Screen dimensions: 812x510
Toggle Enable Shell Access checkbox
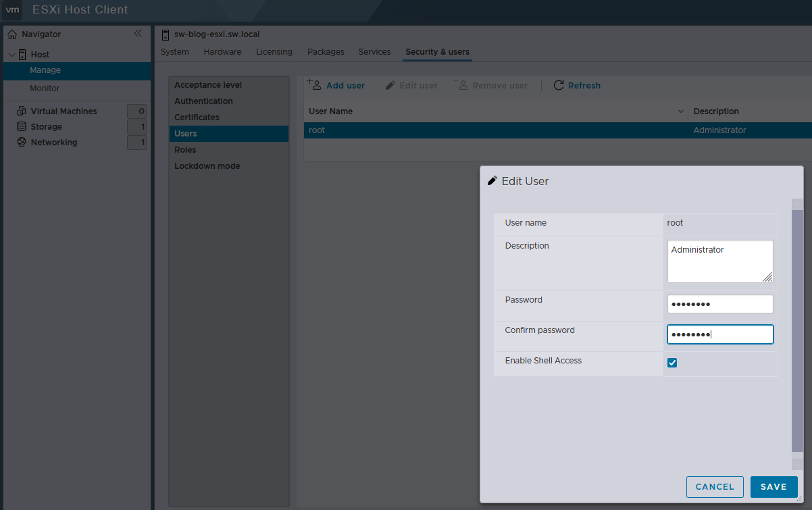(672, 363)
